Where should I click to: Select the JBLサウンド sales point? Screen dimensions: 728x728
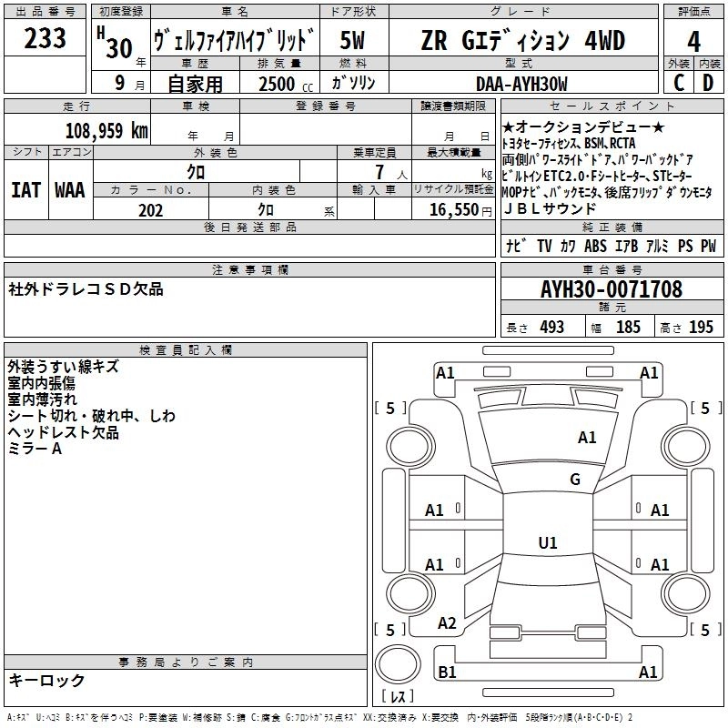(550, 209)
